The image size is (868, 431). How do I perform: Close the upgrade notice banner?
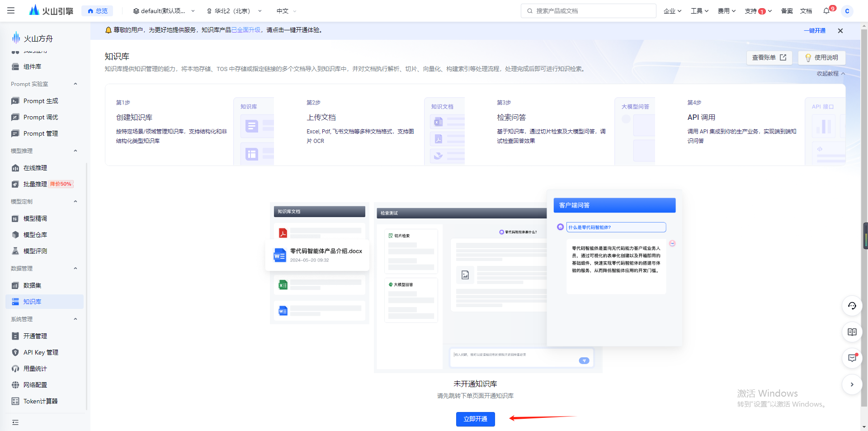click(x=840, y=31)
